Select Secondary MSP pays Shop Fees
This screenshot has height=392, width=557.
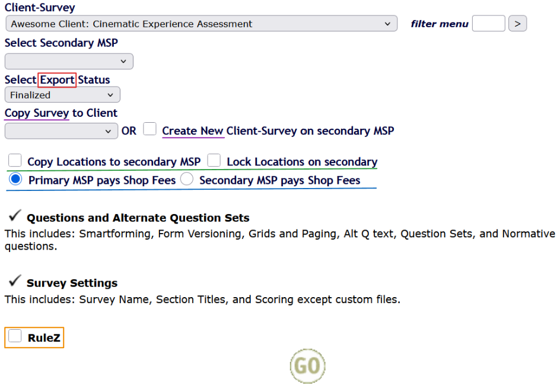pos(187,179)
